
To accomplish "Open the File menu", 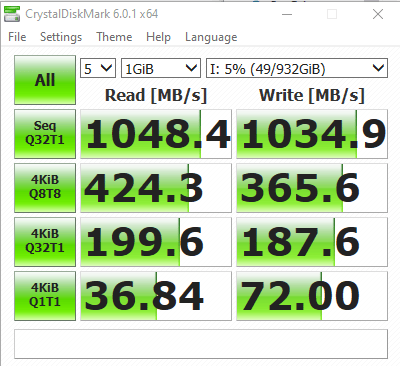I will pyautogui.click(x=17, y=37).
